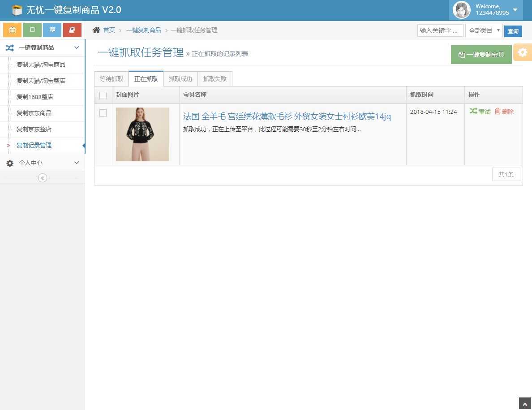532x410 pixels.
Task: Open the 法国 全羊毛 宫廷绣花薄款毛衫 product link
Action: [x=287, y=117]
